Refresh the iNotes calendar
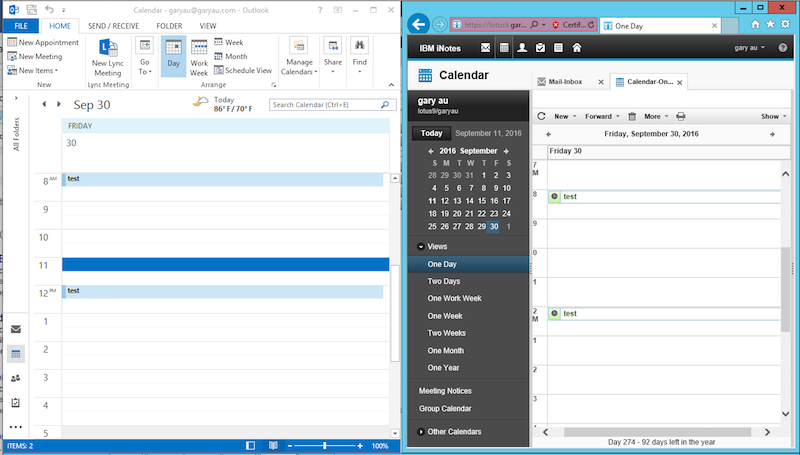Image resolution: width=800 pixels, height=455 pixels. 541,116
